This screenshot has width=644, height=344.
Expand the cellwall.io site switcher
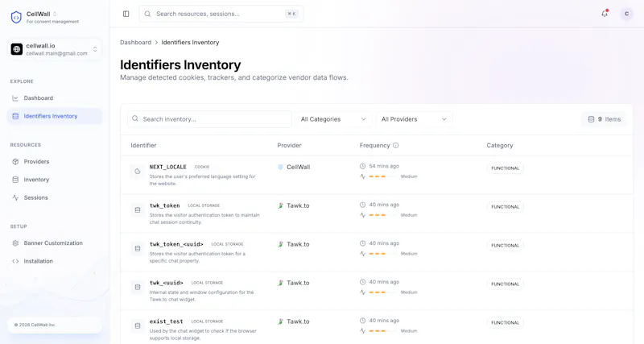55,49
